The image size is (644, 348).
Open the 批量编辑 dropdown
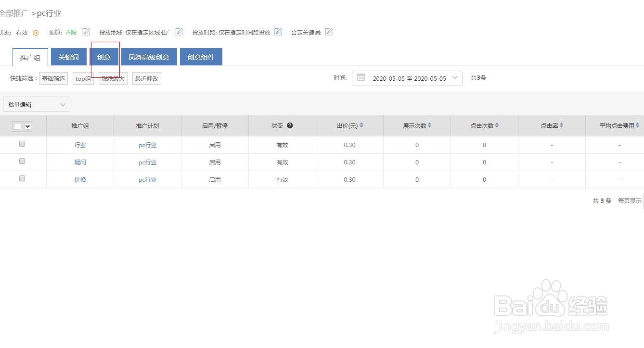click(36, 104)
